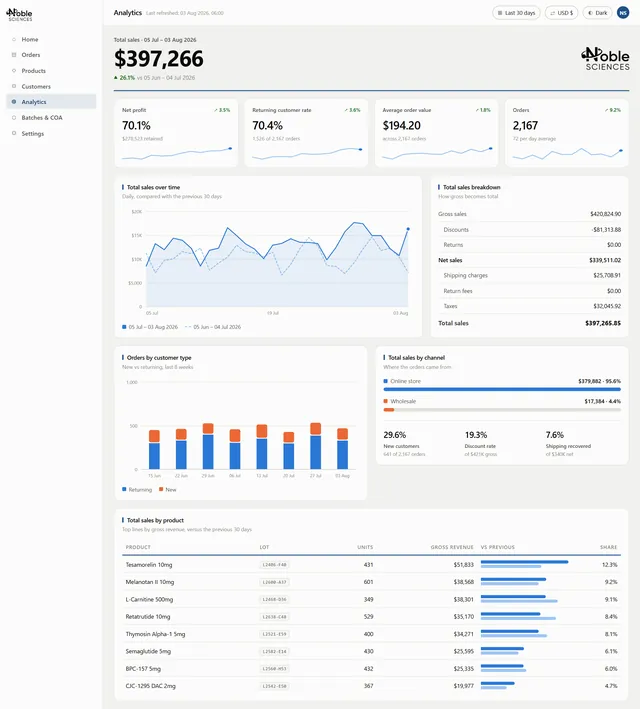Open the Orders sidebar page

[31, 55]
